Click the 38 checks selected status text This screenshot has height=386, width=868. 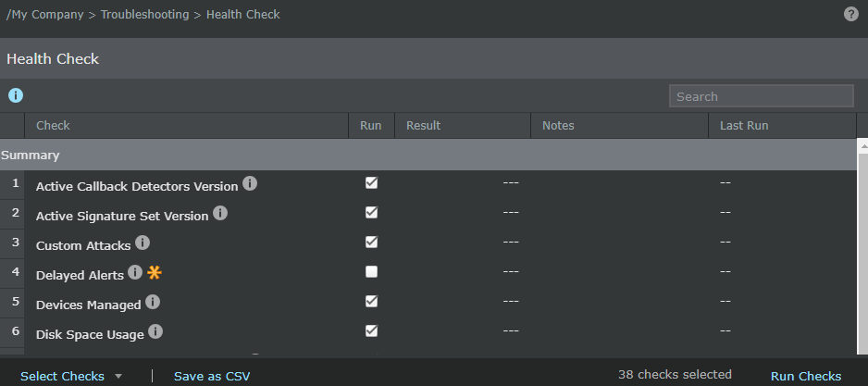pyautogui.click(x=675, y=374)
